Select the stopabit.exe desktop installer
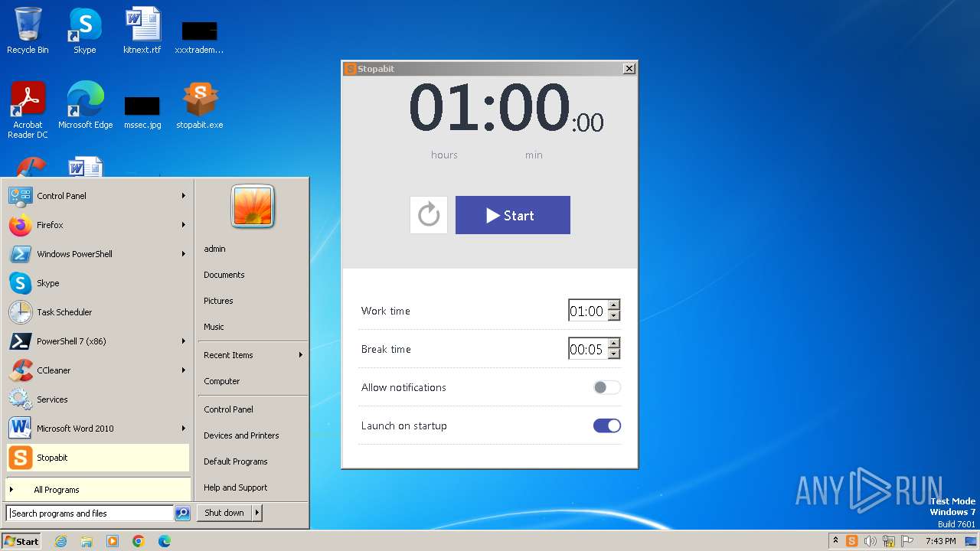The width and height of the screenshot is (980, 551). [x=200, y=106]
